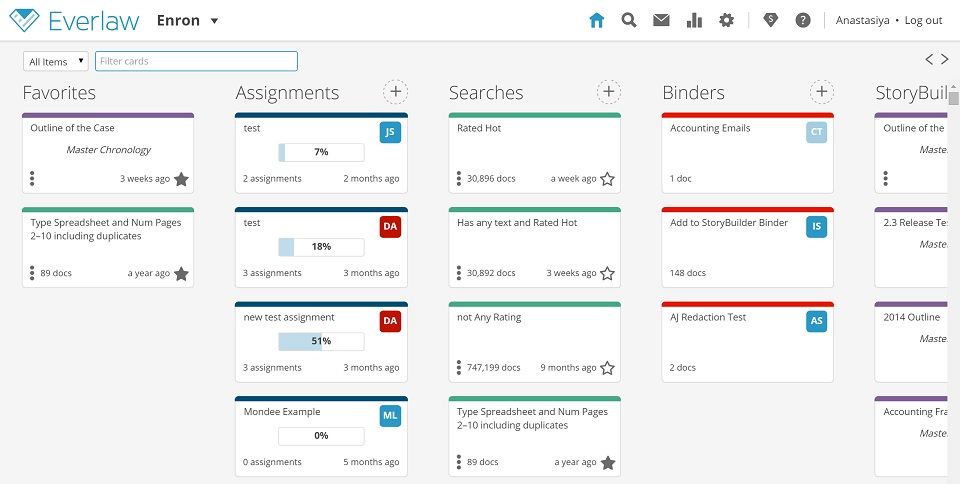The width and height of the screenshot is (960, 484).
Task: Click the 51% progress bar
Action: click(321, 341)
